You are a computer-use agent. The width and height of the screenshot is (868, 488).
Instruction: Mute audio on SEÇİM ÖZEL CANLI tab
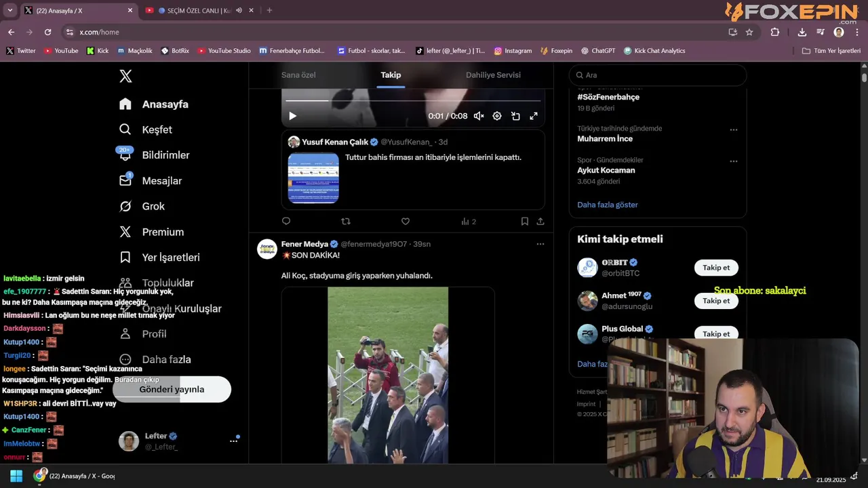(239, 10)
